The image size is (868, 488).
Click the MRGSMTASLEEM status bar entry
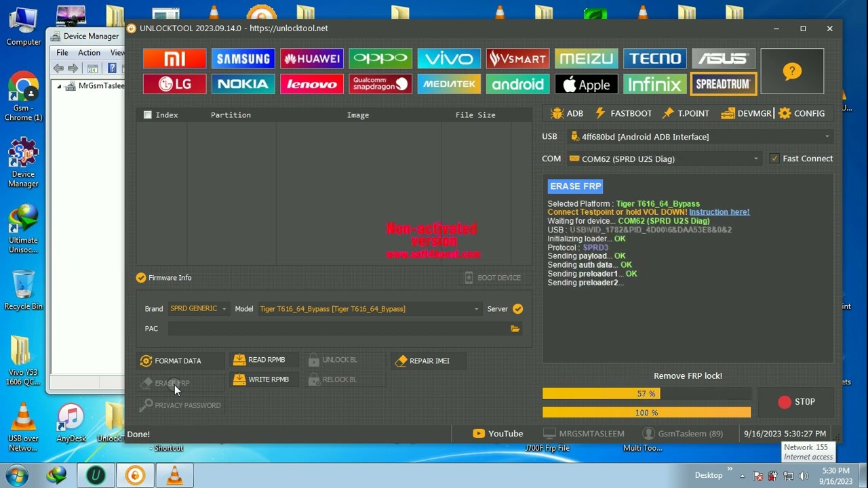pyautogui.click(x=585, y=434)
